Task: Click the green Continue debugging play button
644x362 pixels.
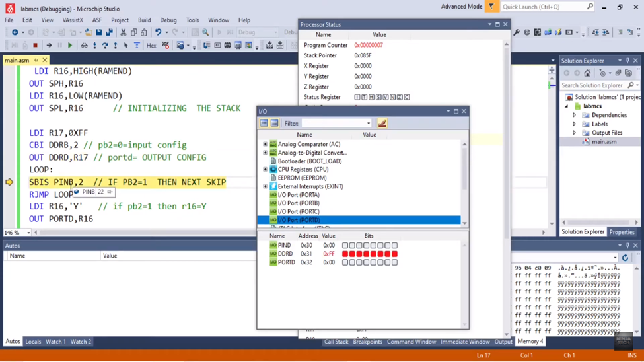Action: click(x=70, y=46)
